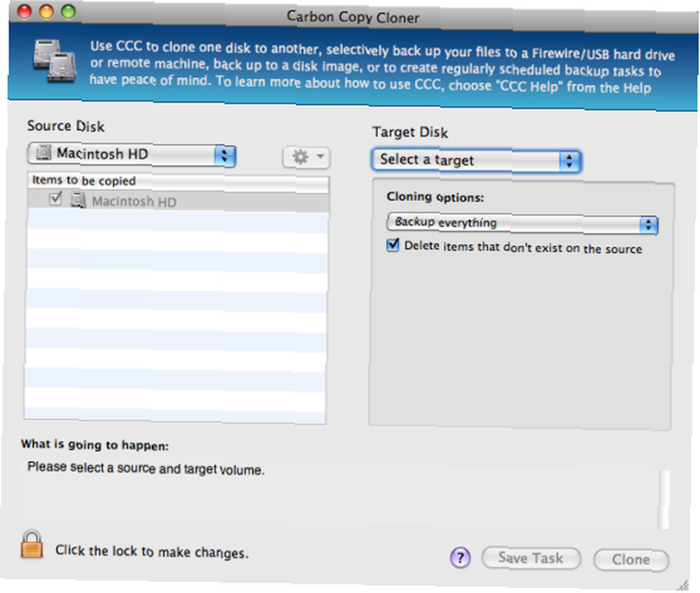Zoom window with green button
700x593 pixels.
pyautogui.click(x=69, y=11)
